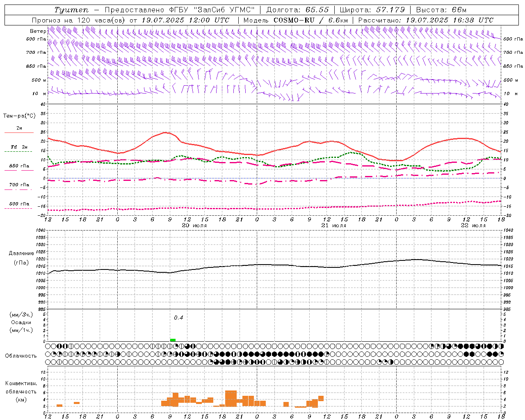Click the (мм/3ч.) precipitation unit label

tap(21, 315)
